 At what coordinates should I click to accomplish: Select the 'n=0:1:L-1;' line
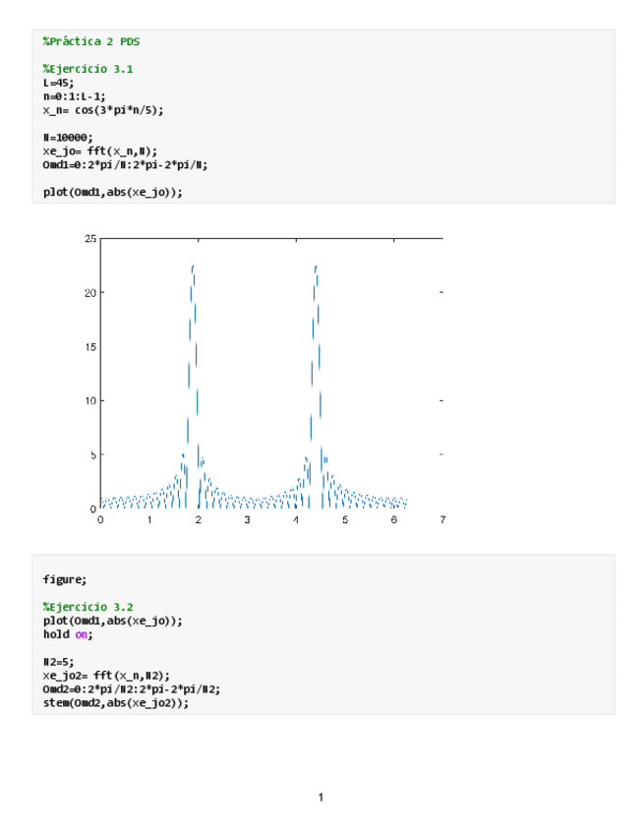(74, 96)
